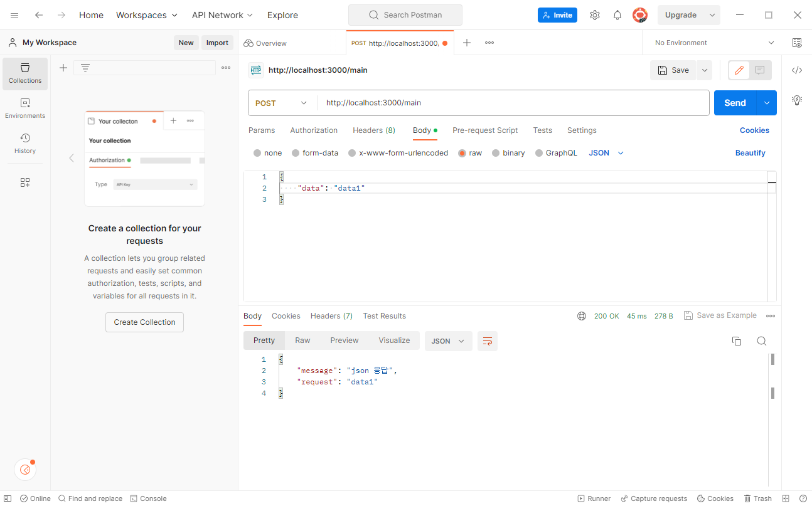The image size is (812, 506).
Task: Open the hamburger main menu
Action: point(14,15)
